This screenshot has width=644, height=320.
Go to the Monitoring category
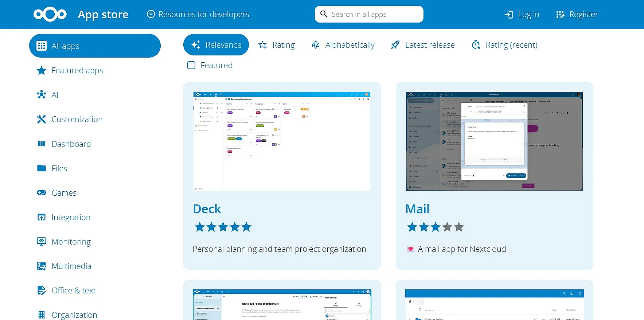[x=71, y=242]
